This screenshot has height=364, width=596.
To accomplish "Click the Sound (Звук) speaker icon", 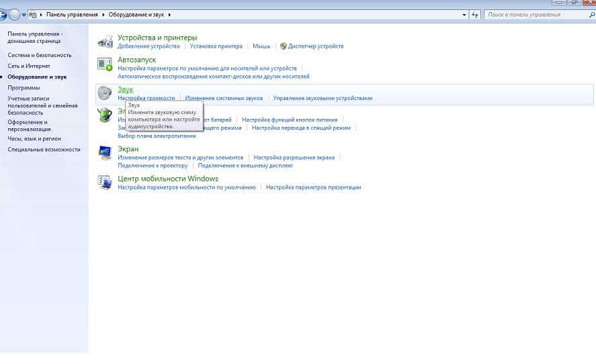I will coord(105,93).
